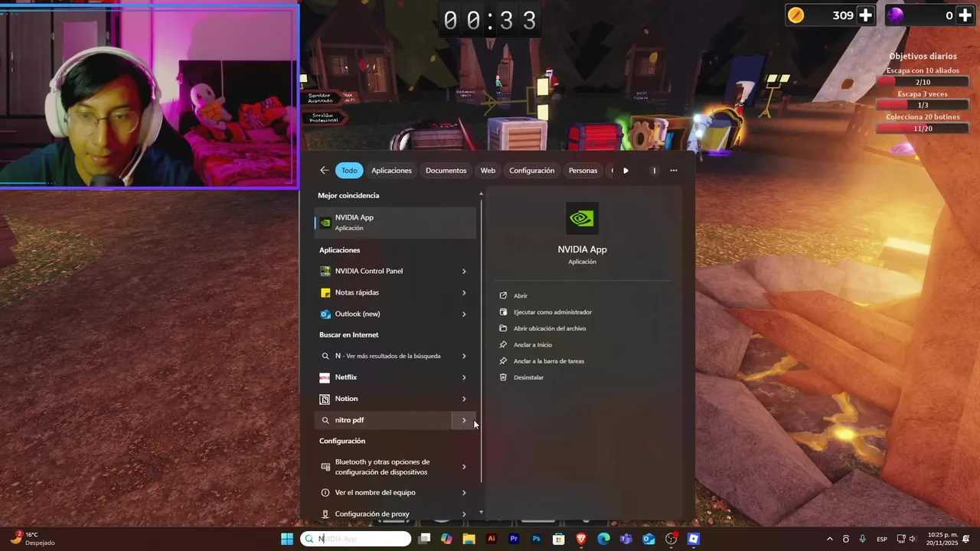The image size is (980, 551).
Task: Expand the Notion result chevron
Action: click(x=464, y=399)
